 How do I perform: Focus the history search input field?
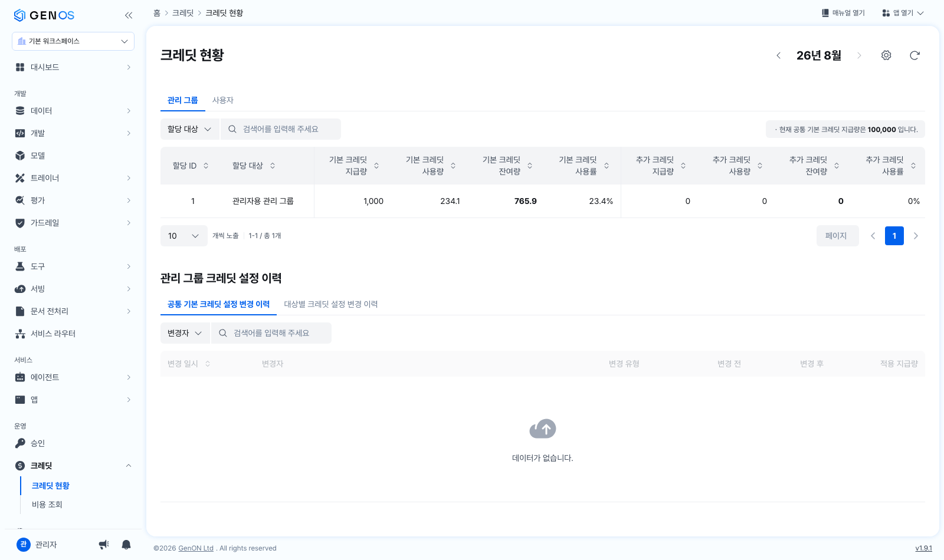click(x=271, y=333)
